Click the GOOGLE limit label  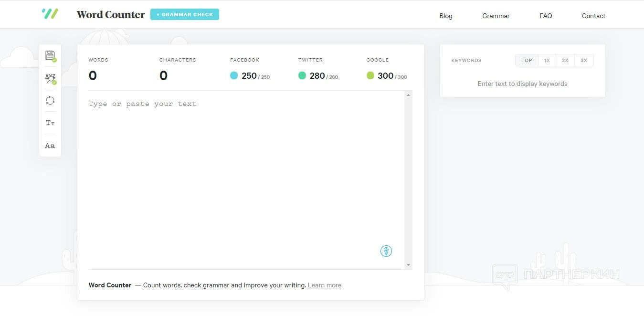[378, 60]
